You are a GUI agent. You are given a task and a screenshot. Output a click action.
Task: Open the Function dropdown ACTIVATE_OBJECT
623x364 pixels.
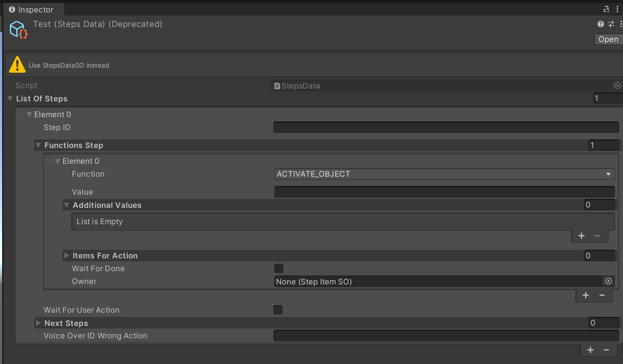pos(444,174)
